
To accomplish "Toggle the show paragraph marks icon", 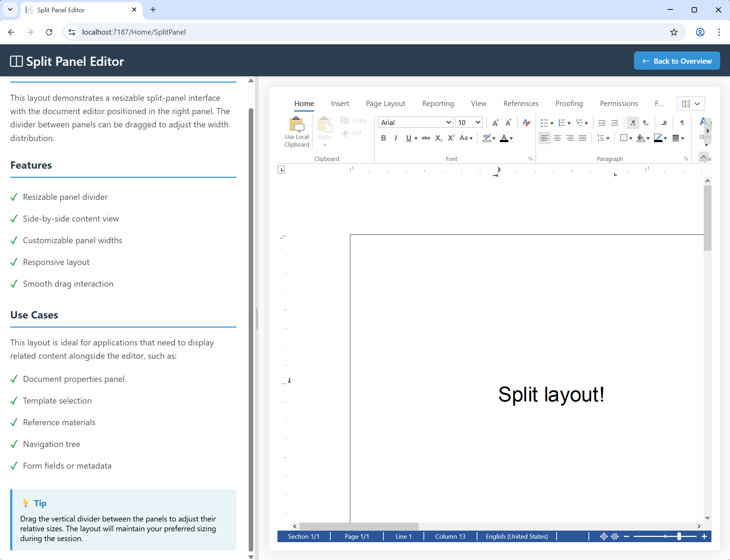I will pyautogui.click(x=682, y=123).
